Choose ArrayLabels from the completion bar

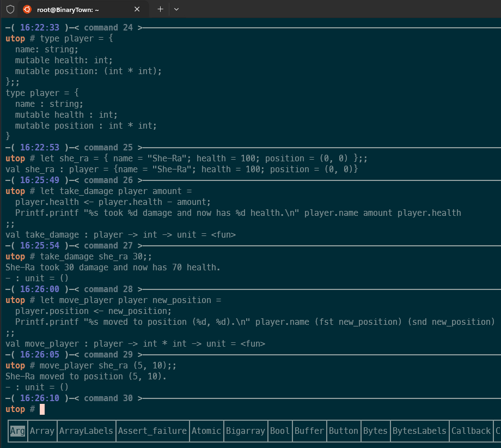click(86, 431)
